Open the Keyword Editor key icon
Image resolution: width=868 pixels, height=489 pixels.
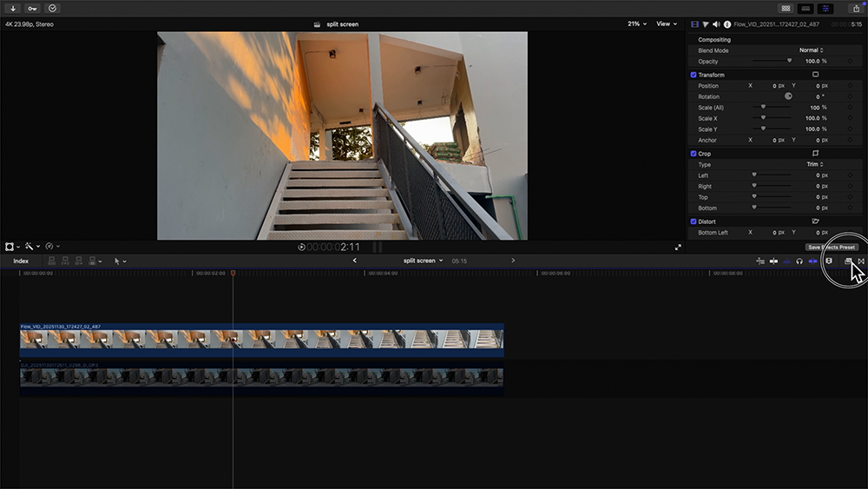point(33,8)
